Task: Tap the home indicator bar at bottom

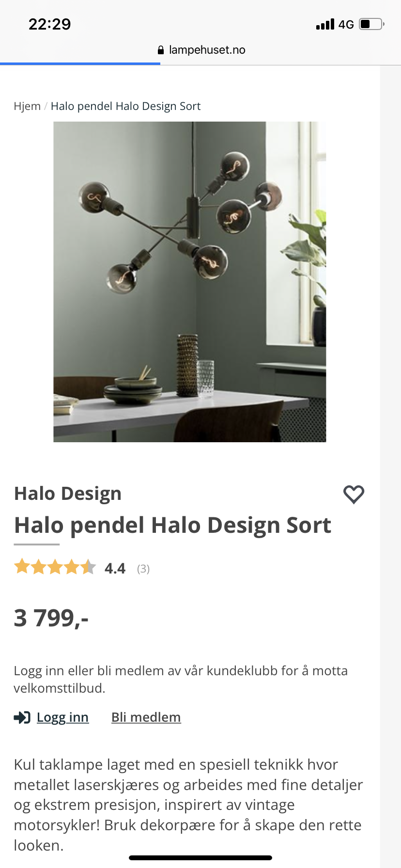Action: click(200, 858)
